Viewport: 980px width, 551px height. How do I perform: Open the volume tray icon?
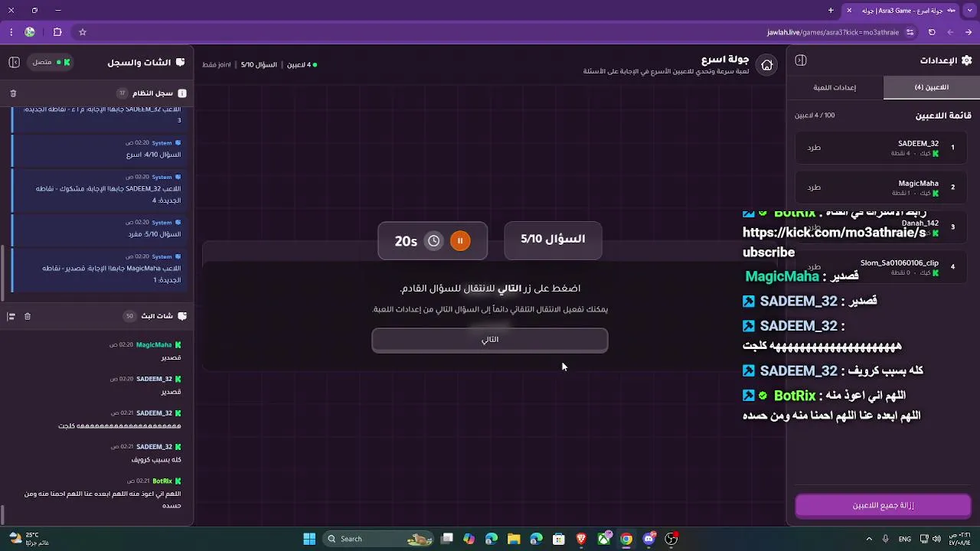point(936,539)
